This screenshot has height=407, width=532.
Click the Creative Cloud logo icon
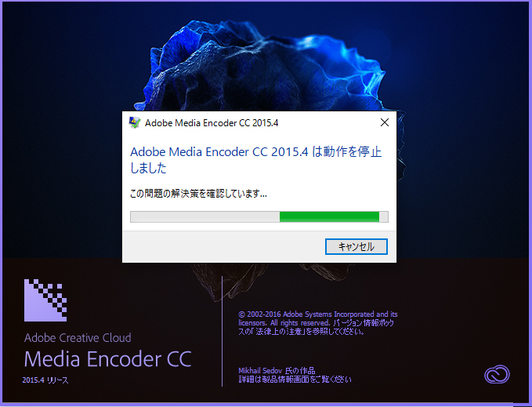point(497,374)
